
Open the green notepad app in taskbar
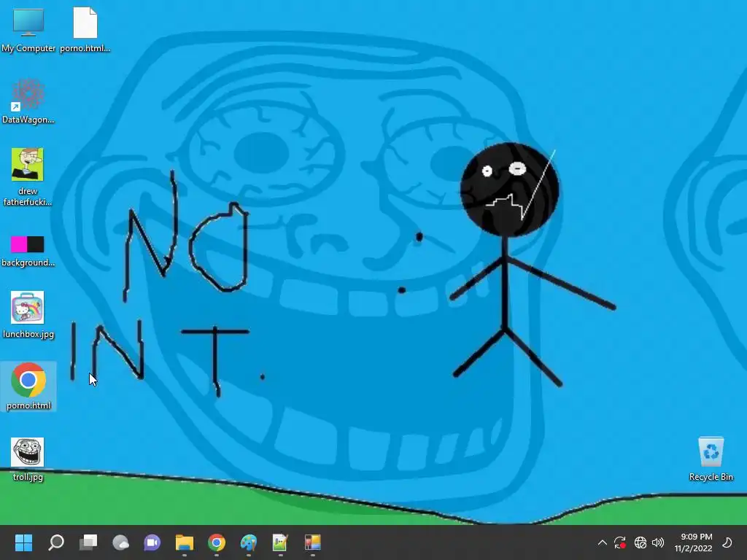point(280,542)
